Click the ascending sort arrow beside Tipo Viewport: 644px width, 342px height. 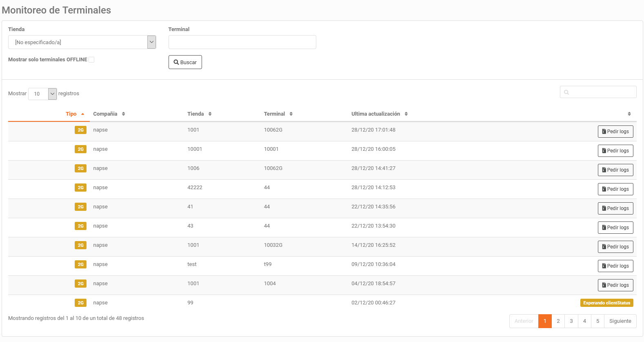[x=83, y=114]
